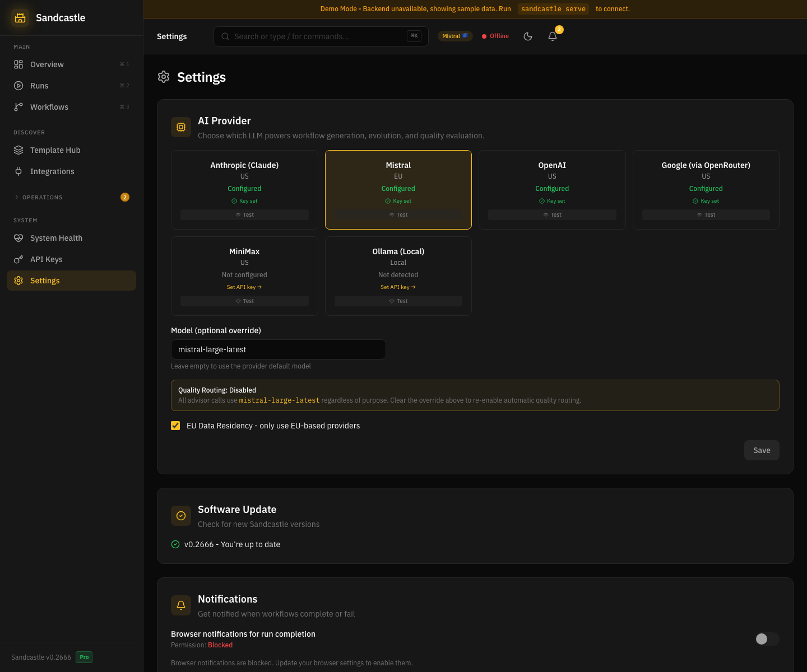Click the Key set check under Anthropic
The image size is (807, 672).
pyautogui.click(x=244, y=201)
